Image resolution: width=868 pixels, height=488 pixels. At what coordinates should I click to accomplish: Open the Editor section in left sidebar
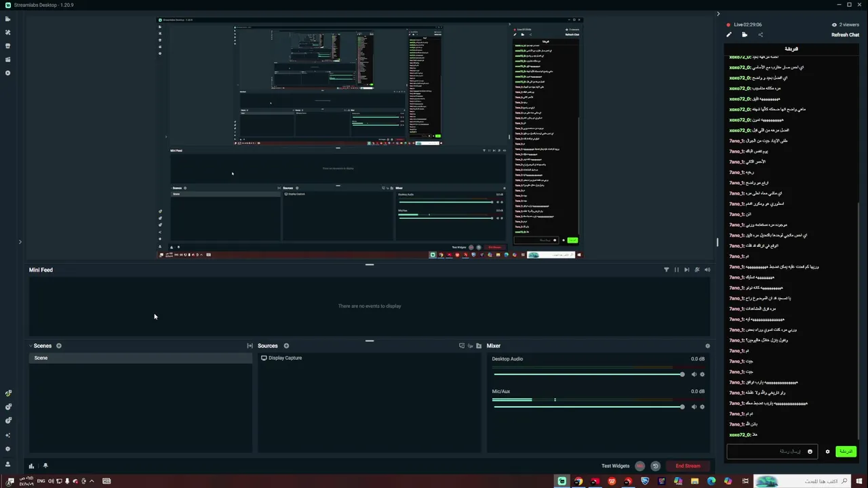click(8, 19)
